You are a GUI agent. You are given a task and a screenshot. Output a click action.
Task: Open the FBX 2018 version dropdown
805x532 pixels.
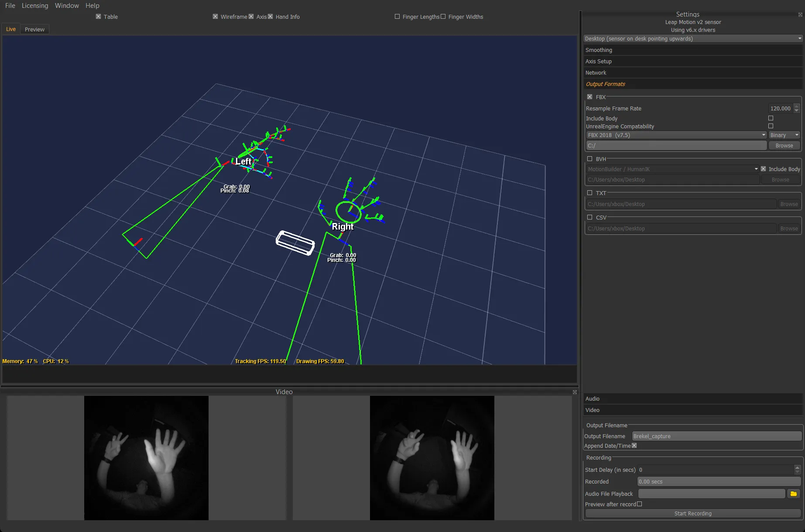[x=676, y=135]
